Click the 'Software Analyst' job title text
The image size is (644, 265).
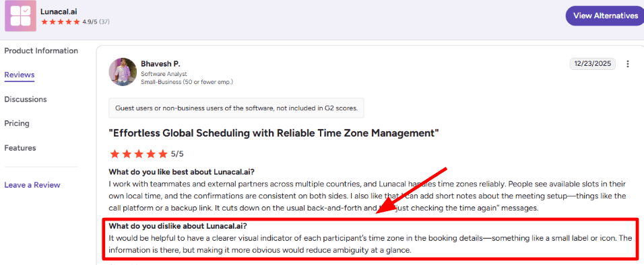[164, 74]
